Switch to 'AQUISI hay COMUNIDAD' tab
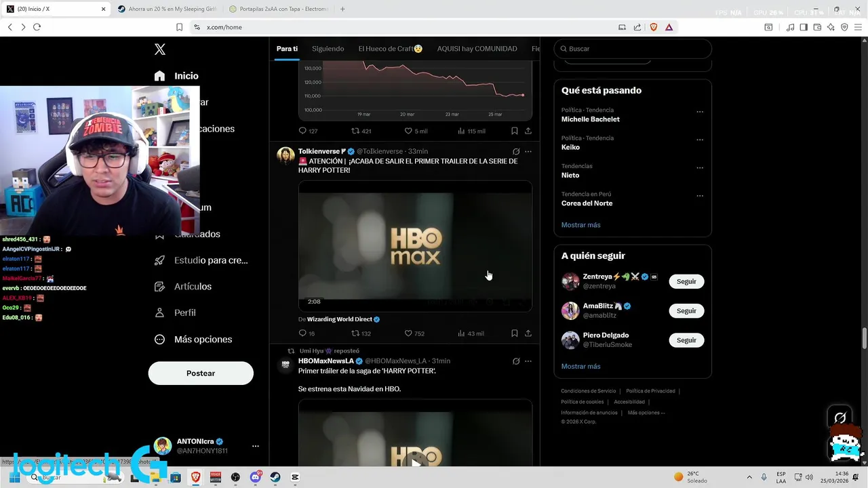This screenshot has width=868, height=488. tap(477, 49)
